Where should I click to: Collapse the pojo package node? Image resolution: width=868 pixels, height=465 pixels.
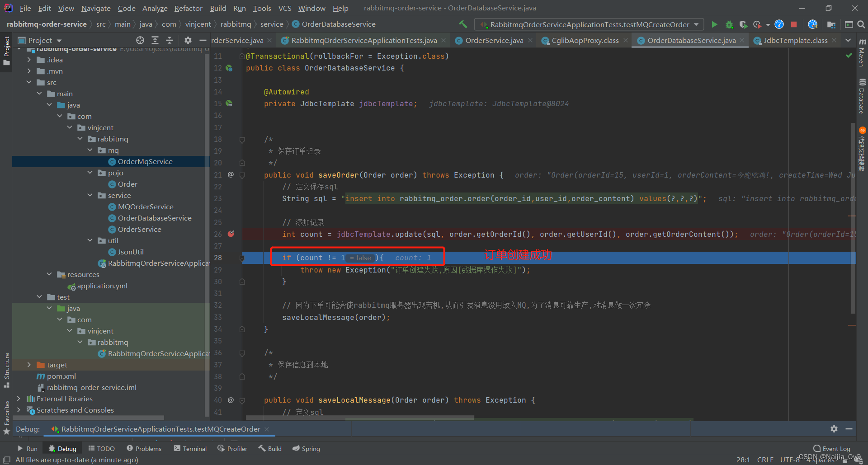click(x=90, y=173)
